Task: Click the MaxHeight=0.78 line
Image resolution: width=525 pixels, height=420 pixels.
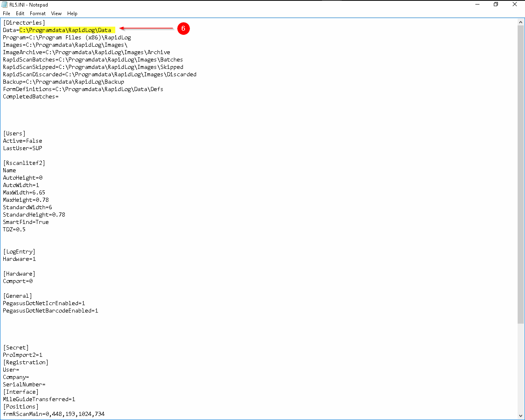Action: [x=26, y=200]
